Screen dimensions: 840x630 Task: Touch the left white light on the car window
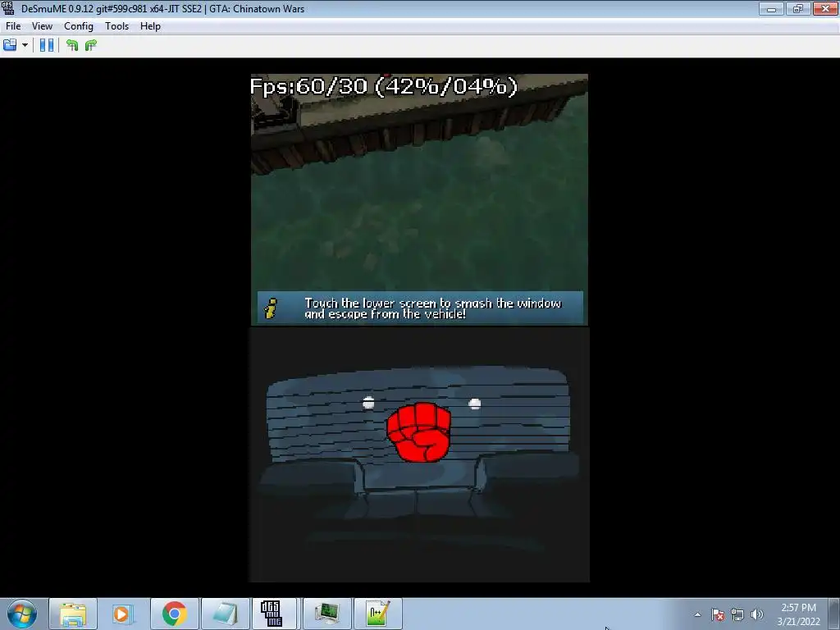click(x=368, y=403)
